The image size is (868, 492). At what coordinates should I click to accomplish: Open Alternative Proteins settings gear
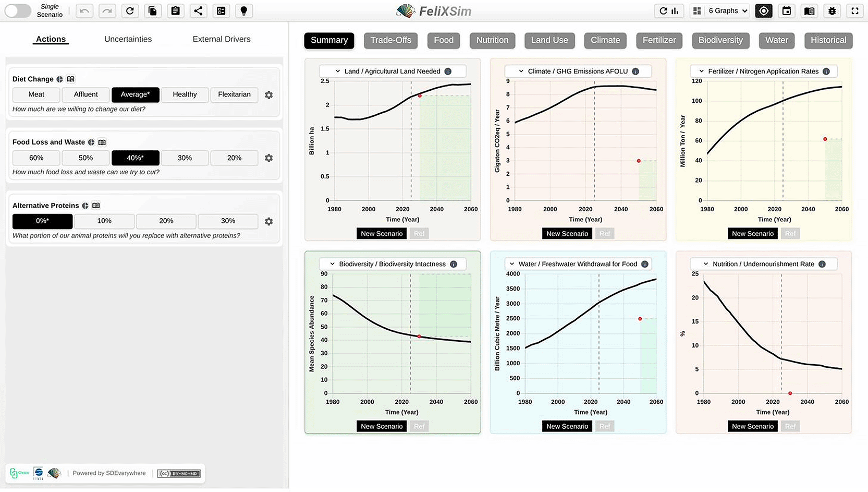269,222
